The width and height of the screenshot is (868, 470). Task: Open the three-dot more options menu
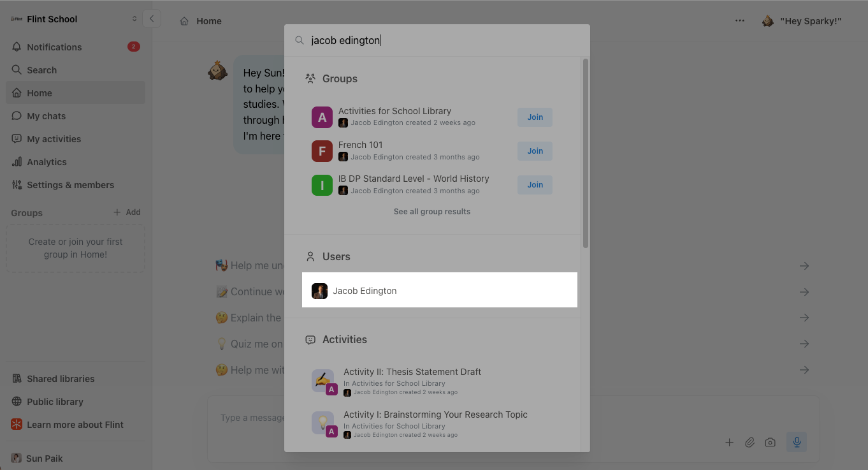[739, 21]
